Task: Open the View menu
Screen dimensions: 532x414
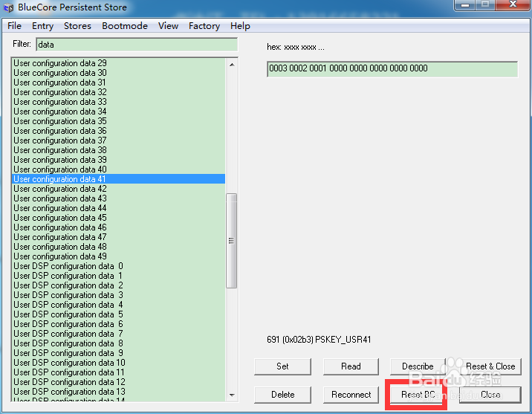Action: [x=168, y=26]
